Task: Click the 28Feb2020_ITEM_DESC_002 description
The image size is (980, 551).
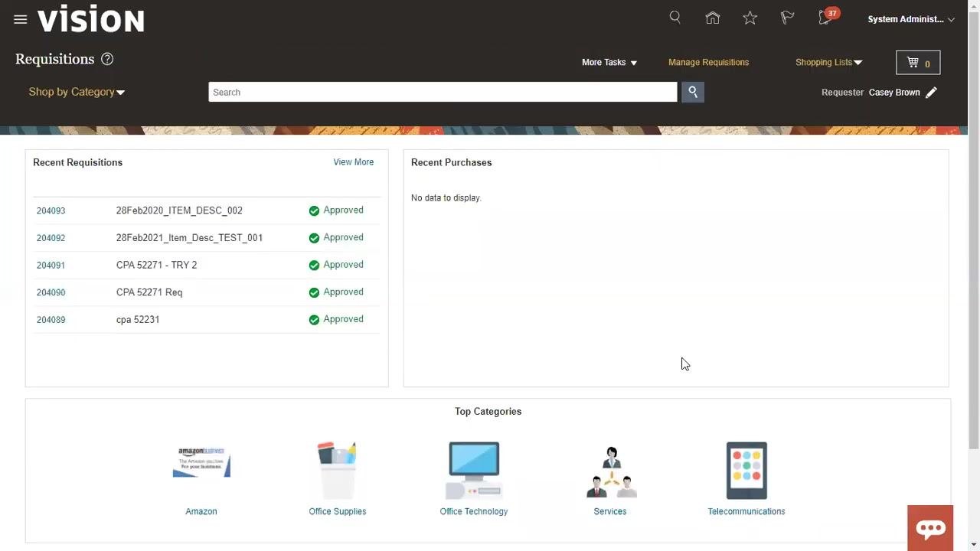Action: coord(179,210)
